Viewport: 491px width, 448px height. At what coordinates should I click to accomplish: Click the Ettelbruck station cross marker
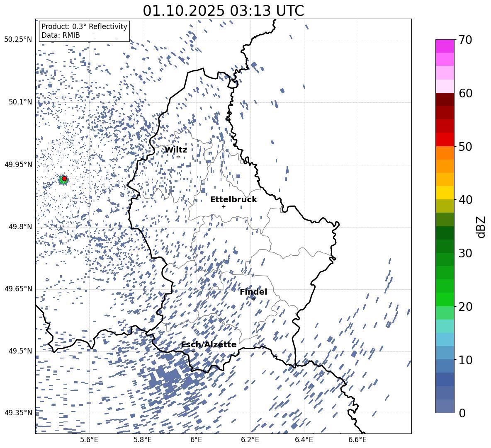point(224,206)
